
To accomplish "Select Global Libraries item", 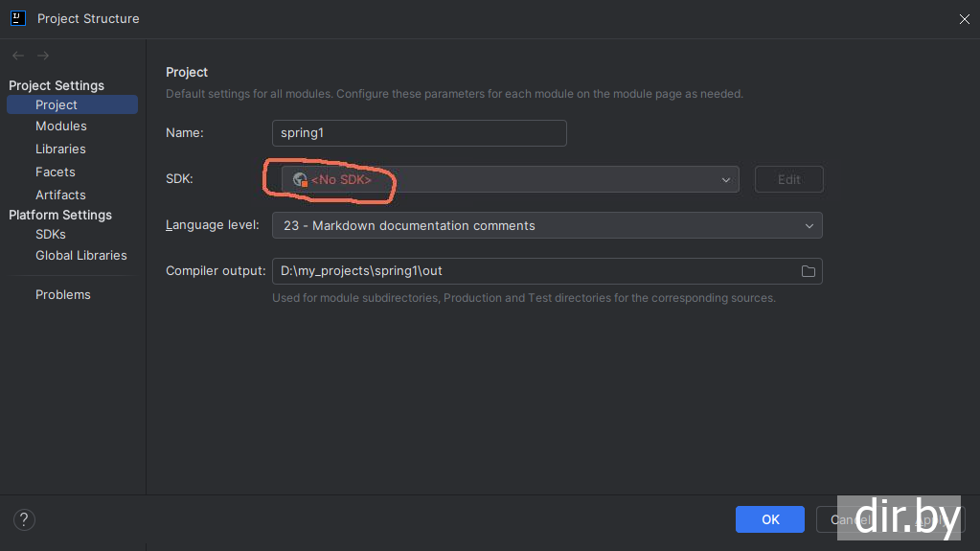I will click(81, 256).
